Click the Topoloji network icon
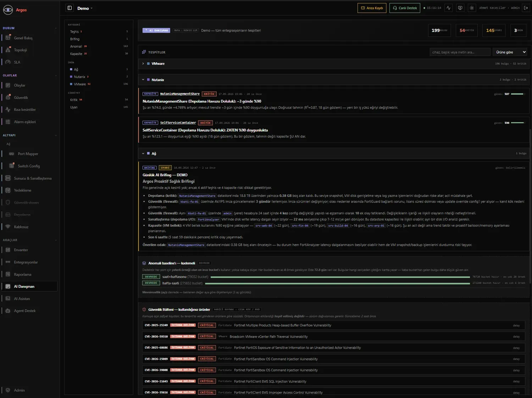Viewport: 532px width, 398px height. click(8, 50)
